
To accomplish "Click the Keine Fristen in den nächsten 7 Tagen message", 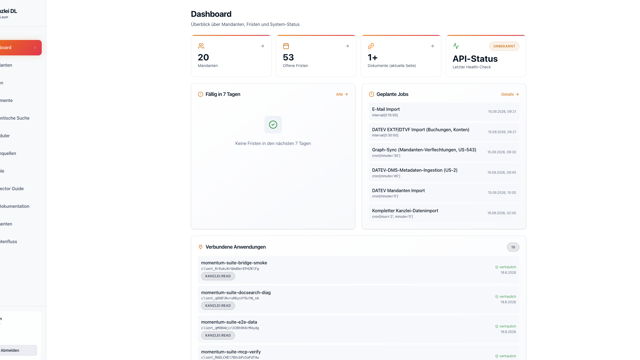I will click(x=273, y=144).
